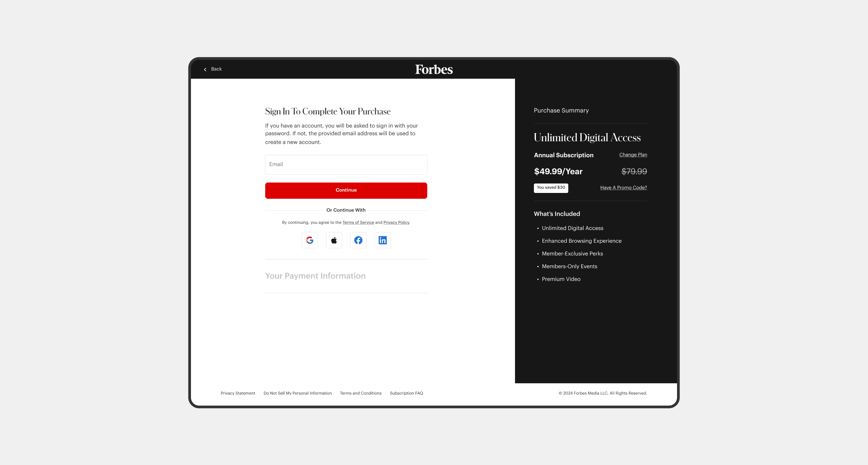Click the Forbes logo in header
The image size is (868, 465).
click(434, 69)
